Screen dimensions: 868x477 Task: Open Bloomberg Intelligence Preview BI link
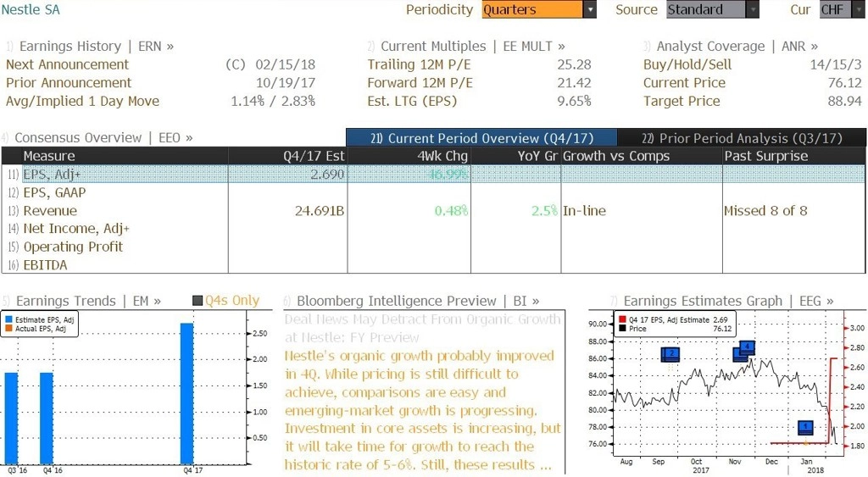tap(418, 301)
